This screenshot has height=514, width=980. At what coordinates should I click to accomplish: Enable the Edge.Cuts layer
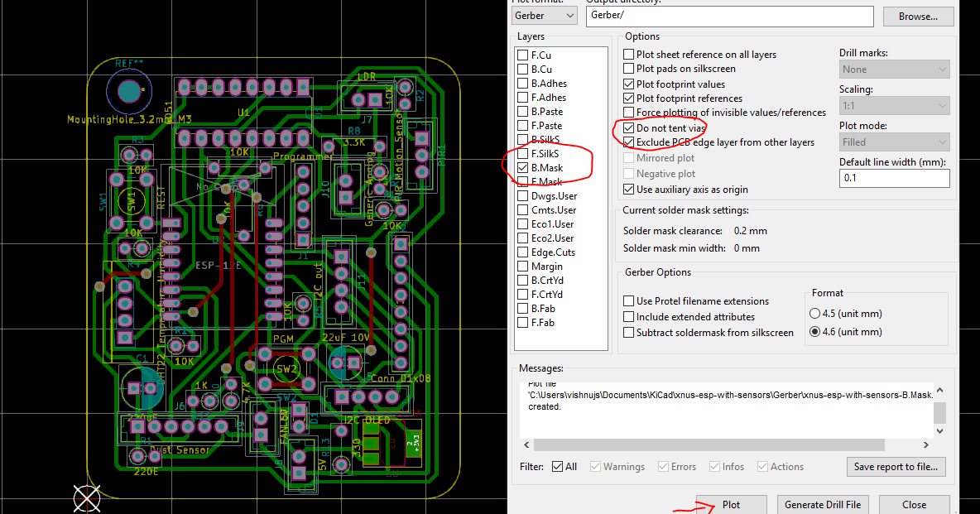click(522, 252)
